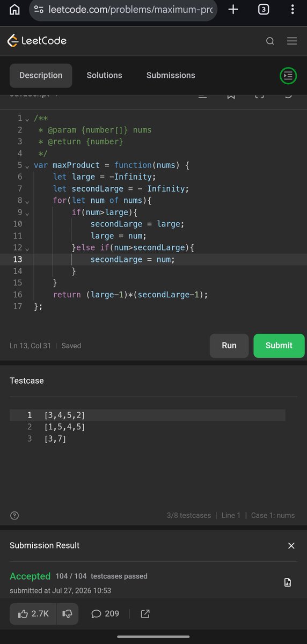Select testcase line [3,4,5,2]
Viewport: 307px width, 644px height.
pyautogui.click(x=64, y=415)
